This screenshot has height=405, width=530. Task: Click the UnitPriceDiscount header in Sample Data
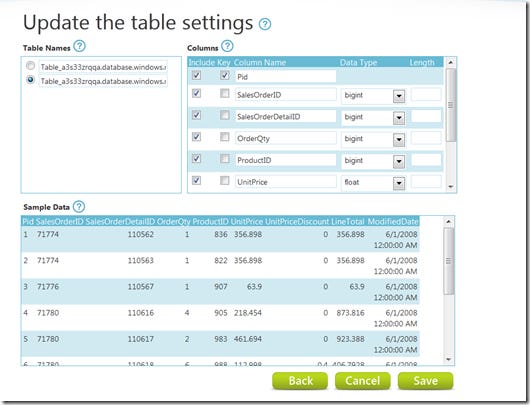coord(297,222)
